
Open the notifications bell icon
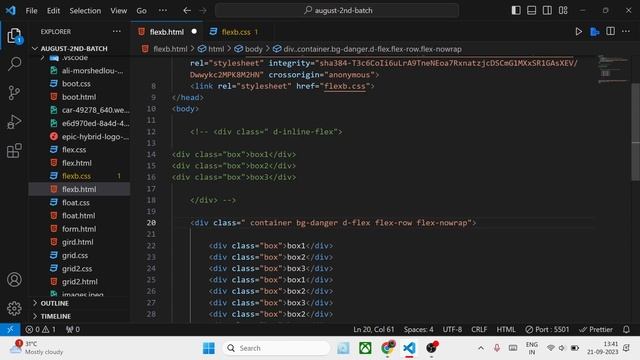[626, 329]
